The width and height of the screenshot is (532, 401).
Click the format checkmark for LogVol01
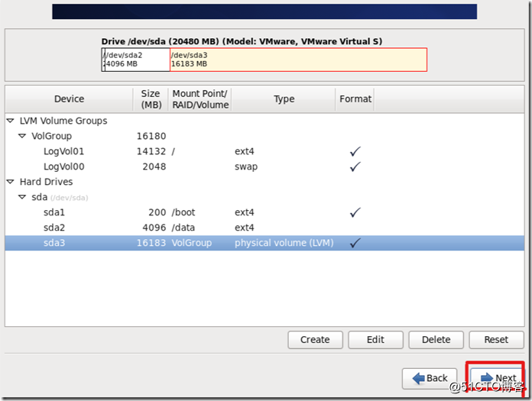tap(355, 151)
